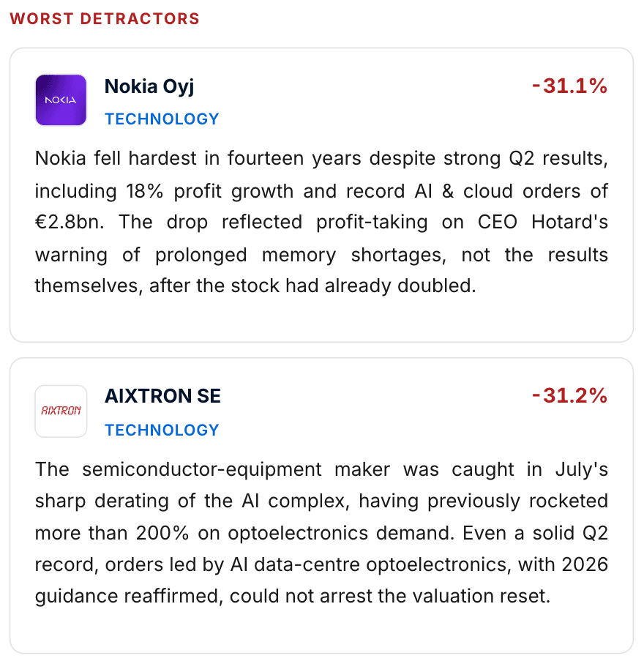Click the AIXTRON logo icon
This screenshot has height=664, width=644.
pos(61,411)
